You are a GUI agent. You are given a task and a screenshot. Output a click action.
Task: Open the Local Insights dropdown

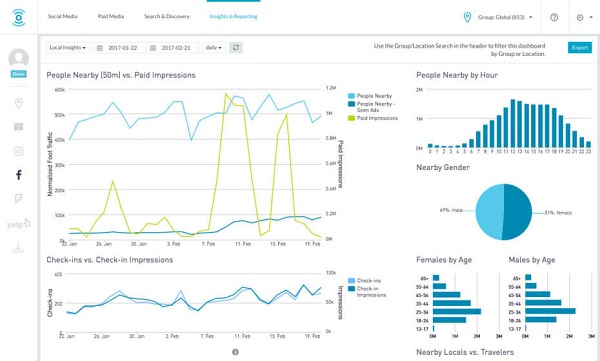point(68,47)
